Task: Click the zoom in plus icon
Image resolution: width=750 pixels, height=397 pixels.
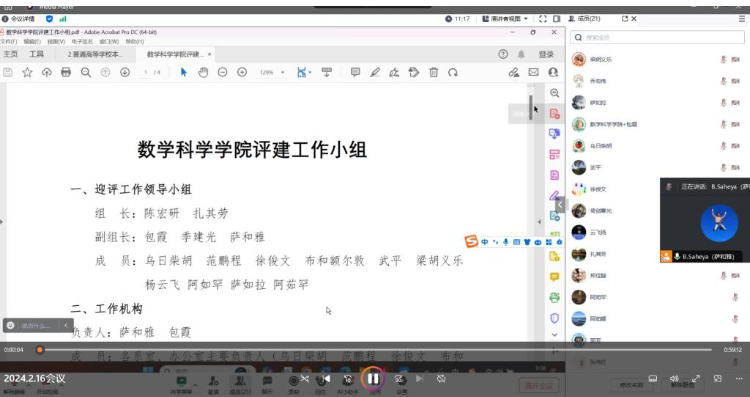Action: point(242,72)
